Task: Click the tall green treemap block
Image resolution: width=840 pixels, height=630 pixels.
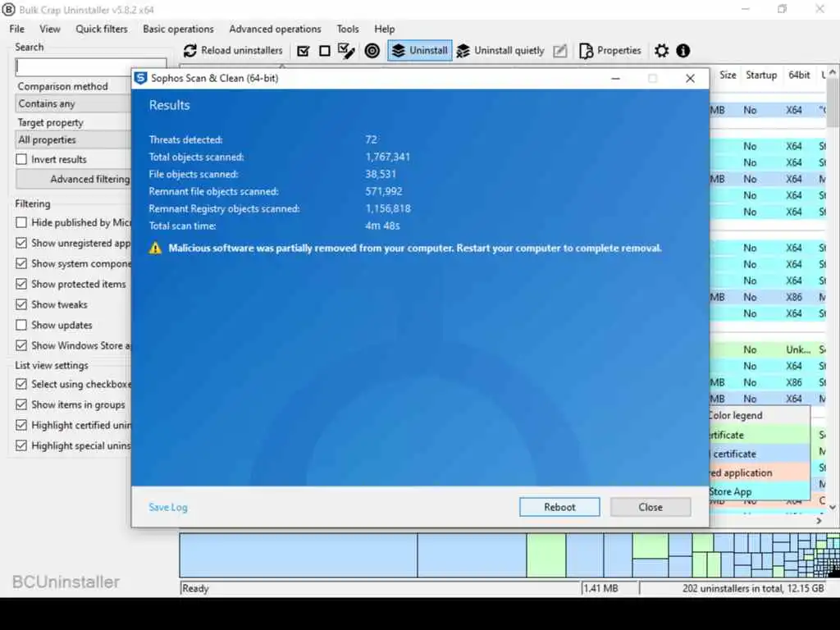Action: (546, 555)
